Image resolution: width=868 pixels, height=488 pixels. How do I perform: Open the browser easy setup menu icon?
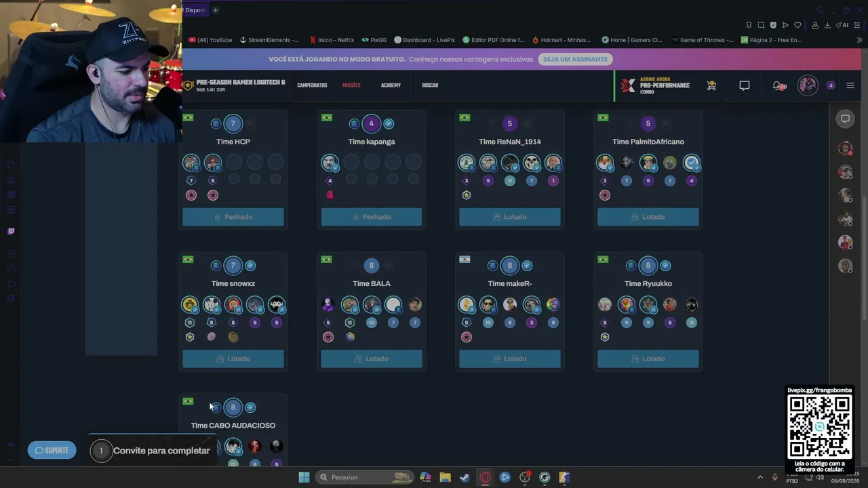[x=858, y=25]
